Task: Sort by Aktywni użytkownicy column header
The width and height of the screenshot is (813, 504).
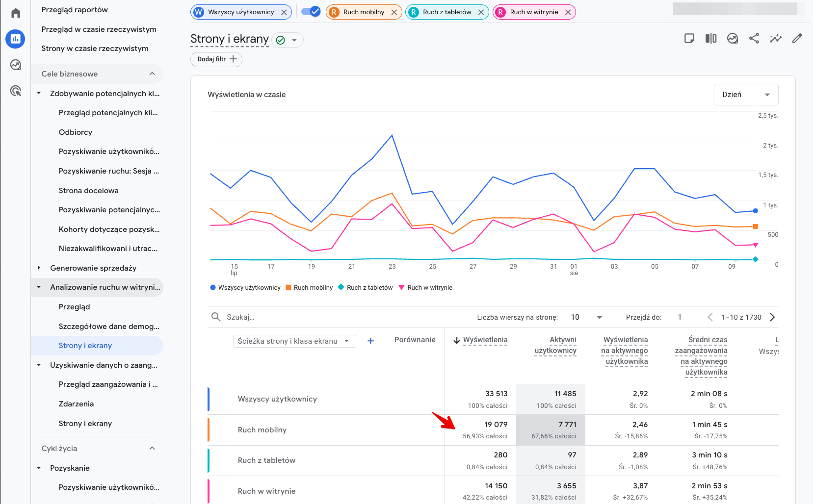Action: coord(555,345)
